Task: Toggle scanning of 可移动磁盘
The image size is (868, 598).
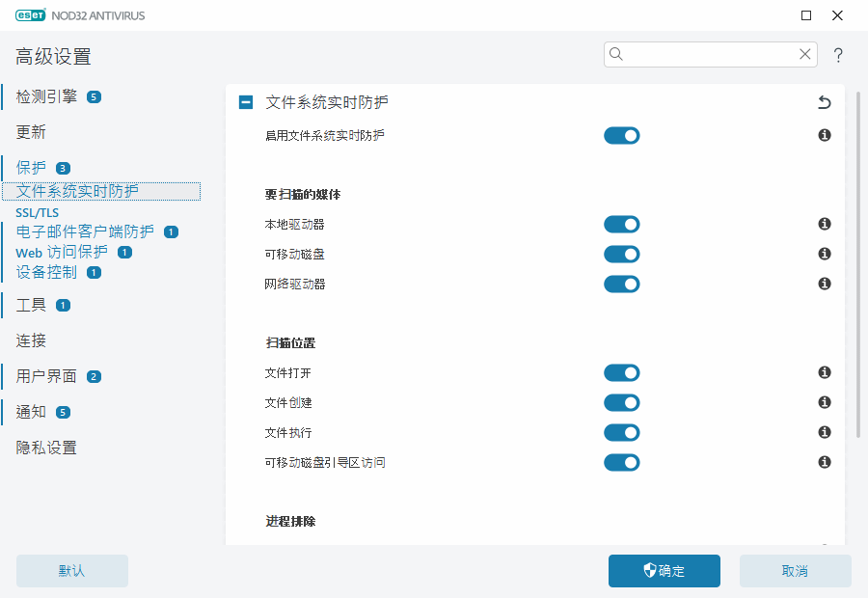Action: point(621,254)
